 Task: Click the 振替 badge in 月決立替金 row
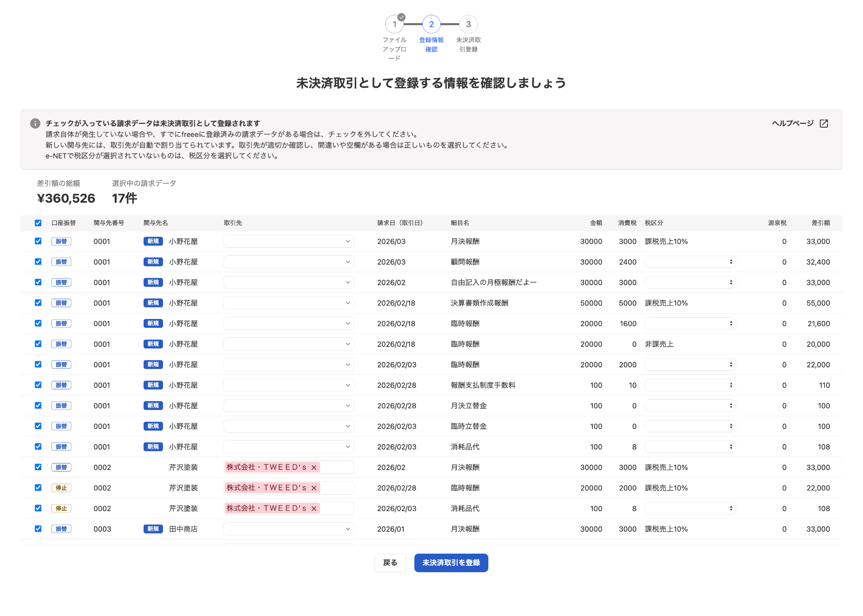[62, 406]
